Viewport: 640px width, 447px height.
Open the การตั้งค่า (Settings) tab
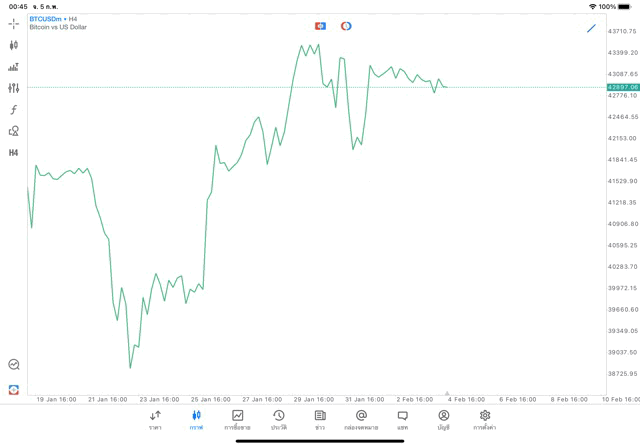(485, 420)
